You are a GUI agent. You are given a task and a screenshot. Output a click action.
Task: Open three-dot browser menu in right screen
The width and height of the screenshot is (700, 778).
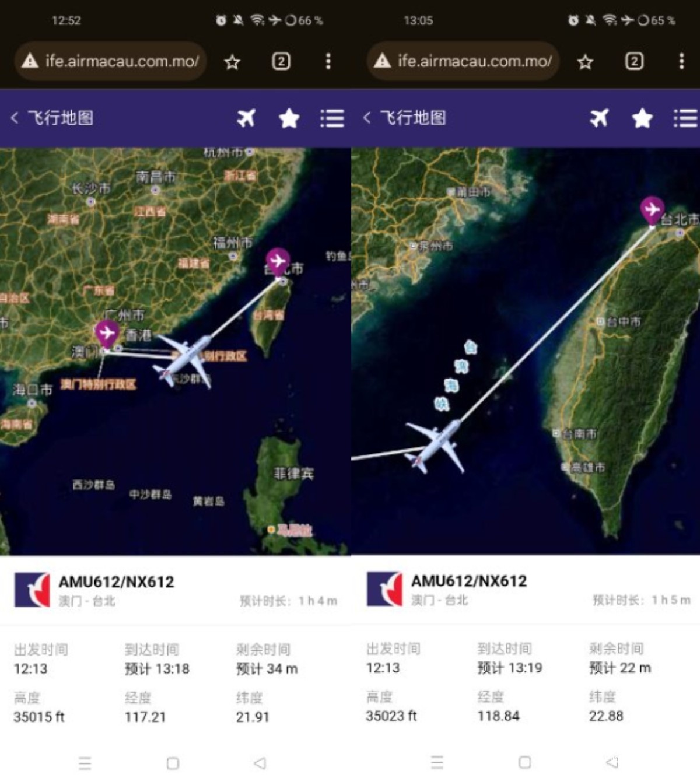point(681,61)
